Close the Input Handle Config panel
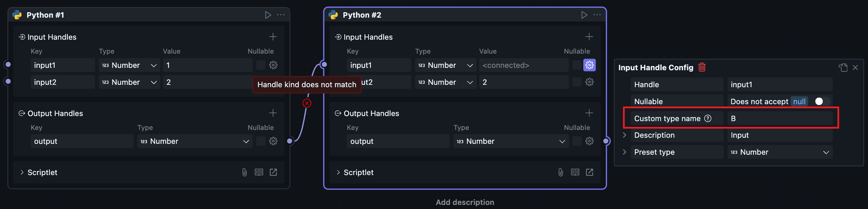This screenshot has height=209, width=868. (x=855, y=68)
